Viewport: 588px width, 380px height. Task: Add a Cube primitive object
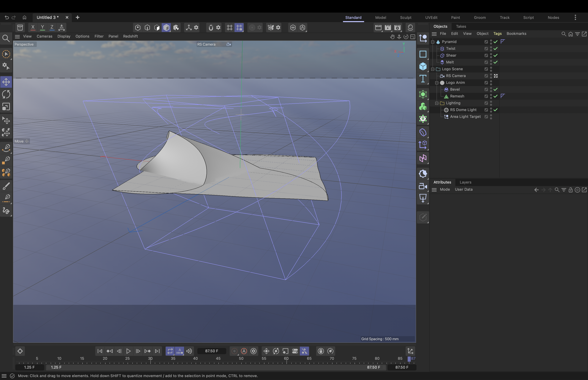coord(423,66)
